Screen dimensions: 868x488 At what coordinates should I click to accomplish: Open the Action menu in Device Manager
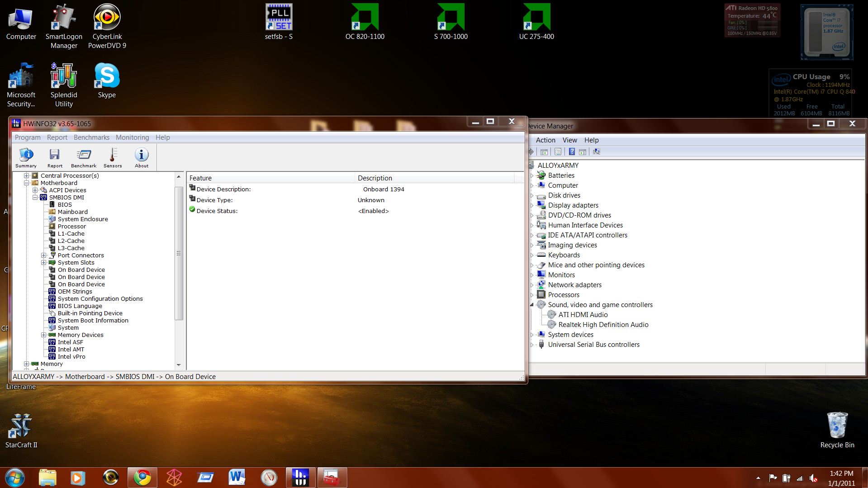(x=545, y=140)
